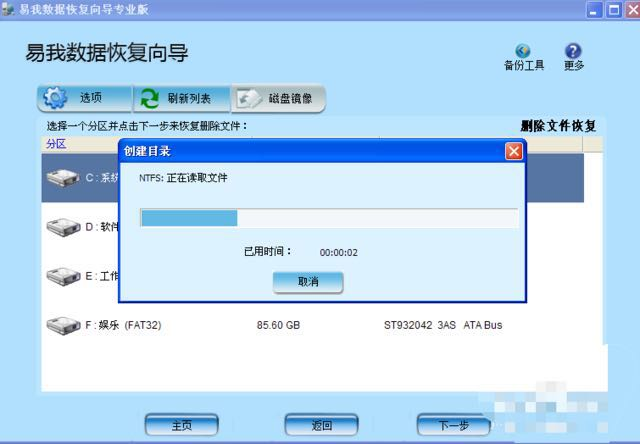Select the E: drive icon
Viewport: 640px width, 444px height.
(x=63, y=276)
